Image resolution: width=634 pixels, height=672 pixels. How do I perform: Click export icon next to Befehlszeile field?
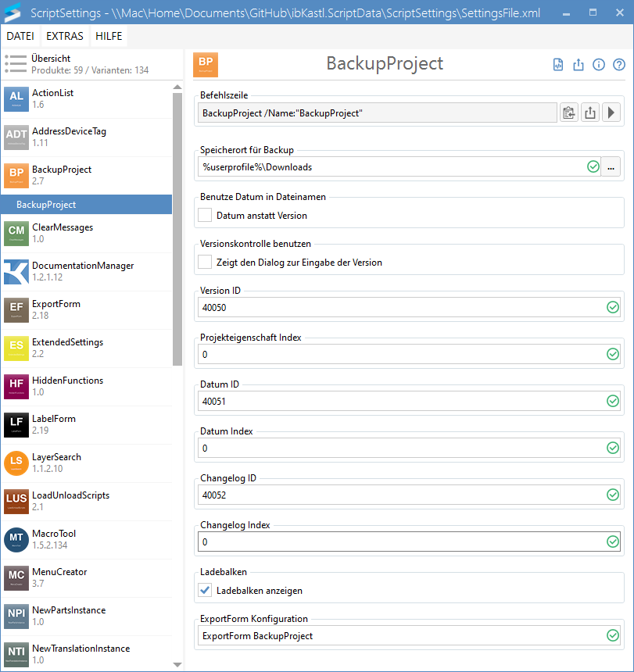click(590, 113)
